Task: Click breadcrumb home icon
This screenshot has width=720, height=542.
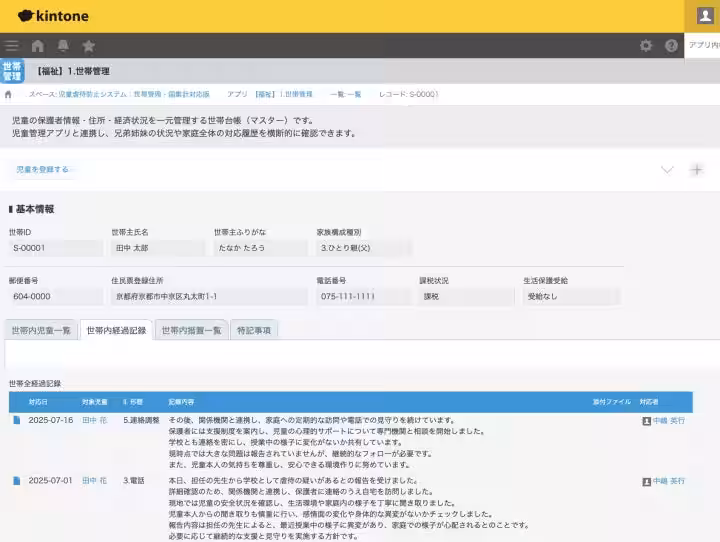Action: click(8, 94)
